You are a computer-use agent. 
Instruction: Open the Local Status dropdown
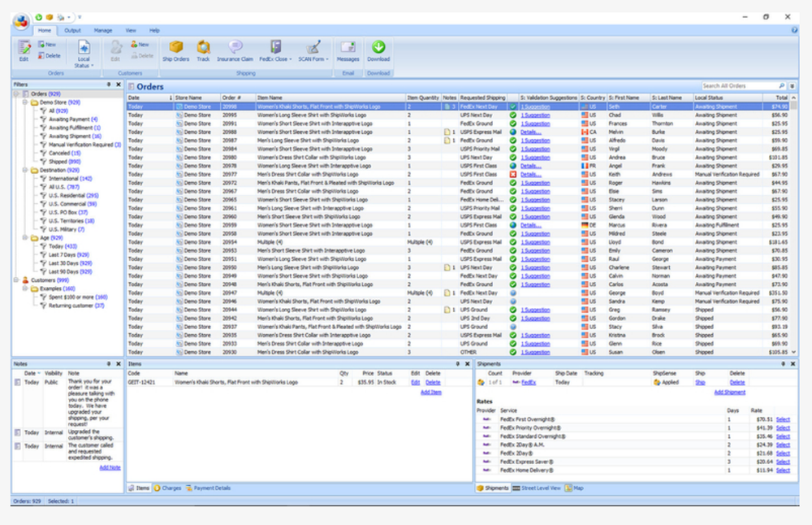pyautogui.click(x=84, y=54)
